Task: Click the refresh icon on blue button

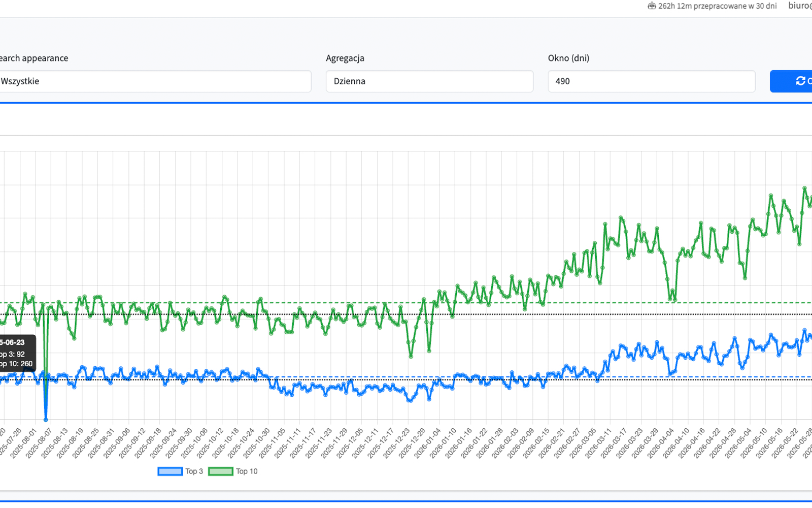Action: [801, 81]
